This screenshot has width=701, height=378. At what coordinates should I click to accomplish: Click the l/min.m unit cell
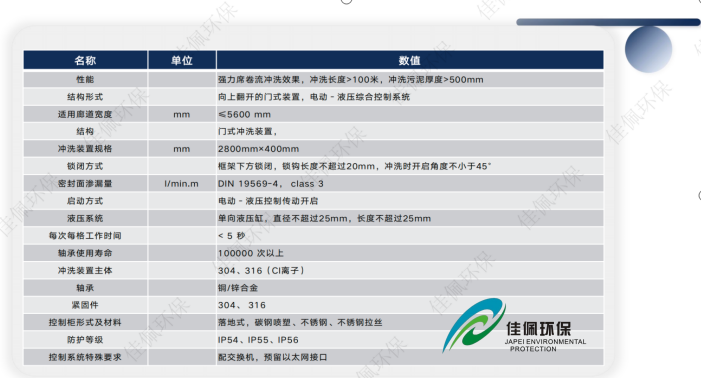(x=182, y=184)
